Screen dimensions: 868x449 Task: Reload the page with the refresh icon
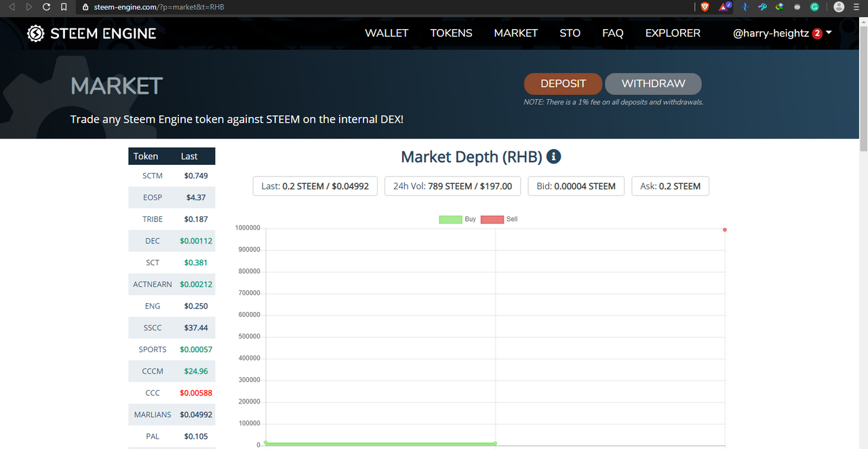(46, 7)
